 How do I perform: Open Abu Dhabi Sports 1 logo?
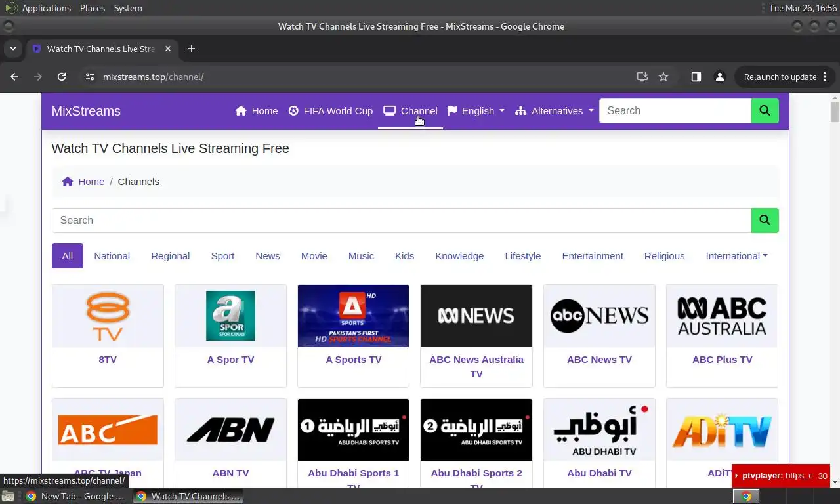[353, 430]
